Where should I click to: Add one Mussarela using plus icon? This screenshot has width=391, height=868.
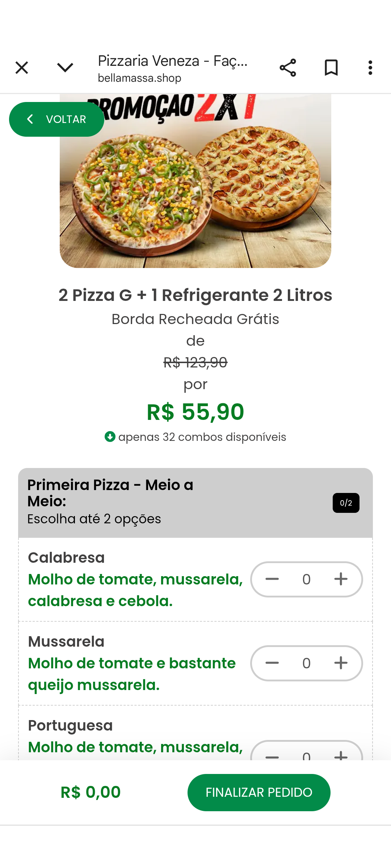[x=341, y=663]
